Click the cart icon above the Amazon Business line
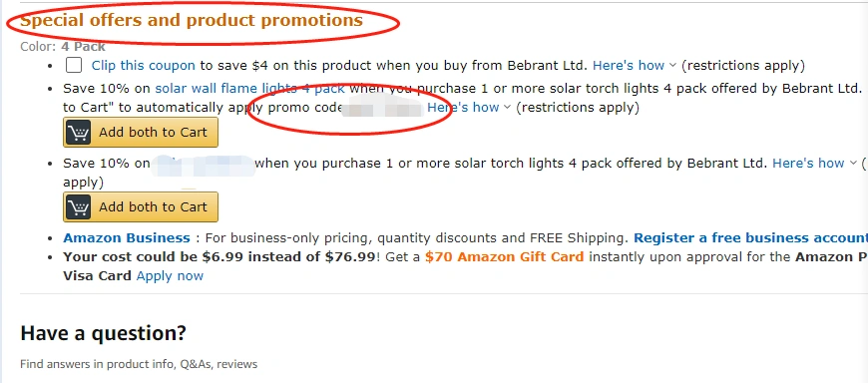The image size is (868, 383). click(x=79, y=207)
